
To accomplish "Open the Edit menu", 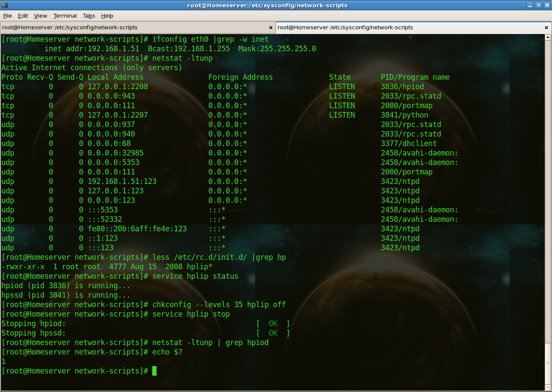I will [23, 16].
